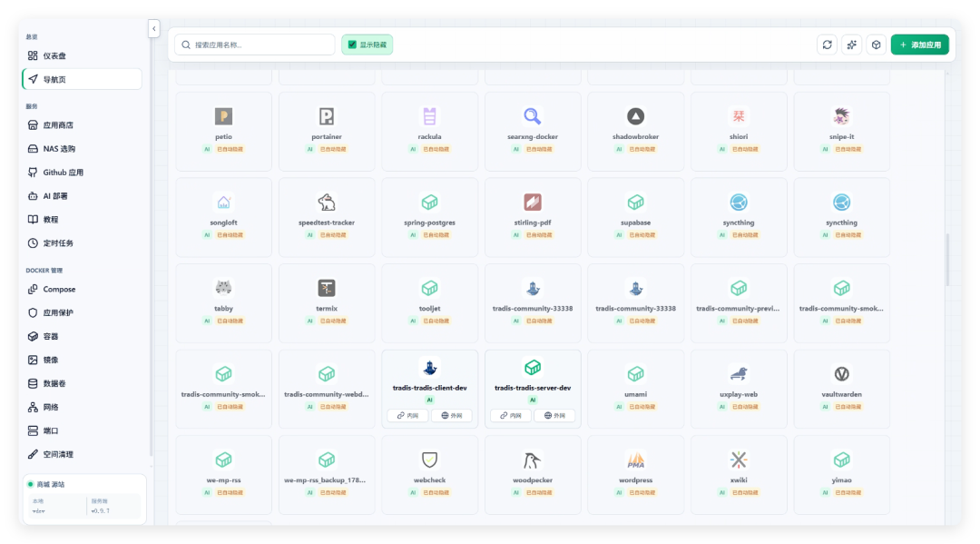This screenshot has width=980, height=544.
Task: Click the songloft house icon
Action: (224, 202)
